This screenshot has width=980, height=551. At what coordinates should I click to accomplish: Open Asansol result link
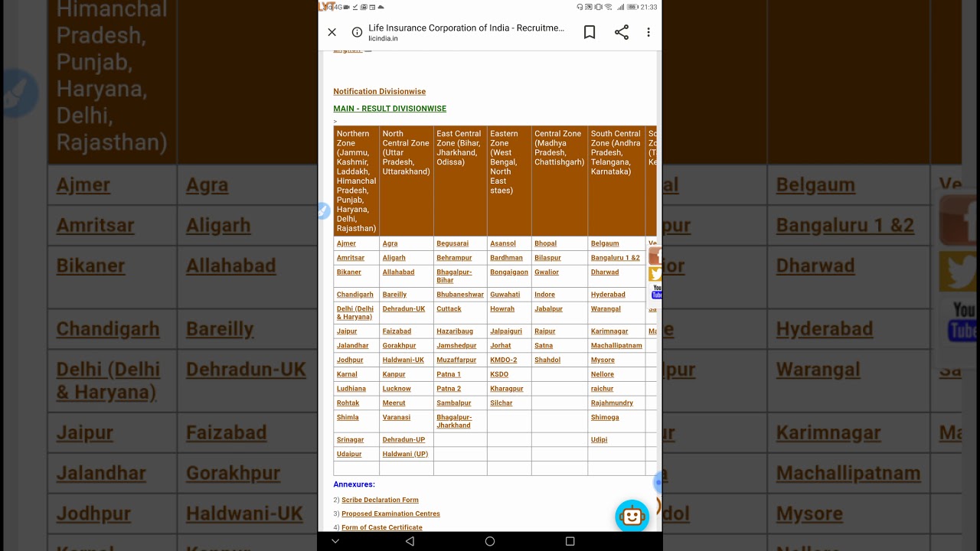coord(503,243)
